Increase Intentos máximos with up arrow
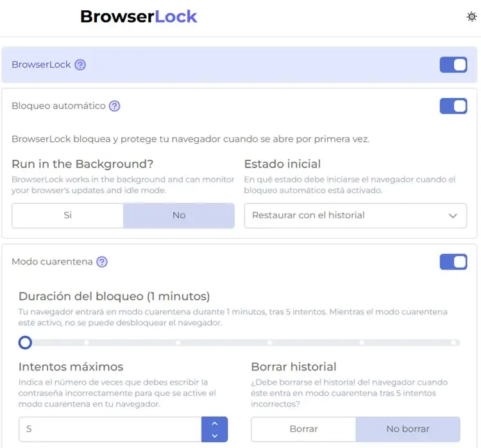 click(x=215, y=424)
